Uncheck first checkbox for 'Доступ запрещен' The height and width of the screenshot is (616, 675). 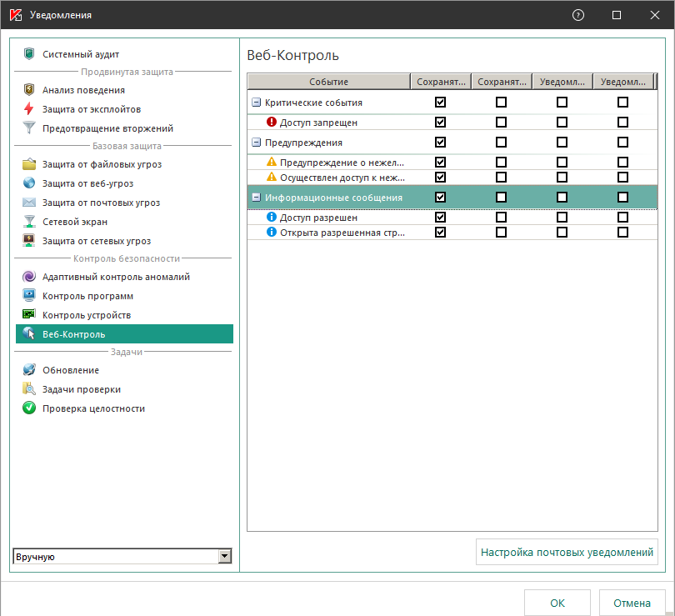(x=440, y=122)
